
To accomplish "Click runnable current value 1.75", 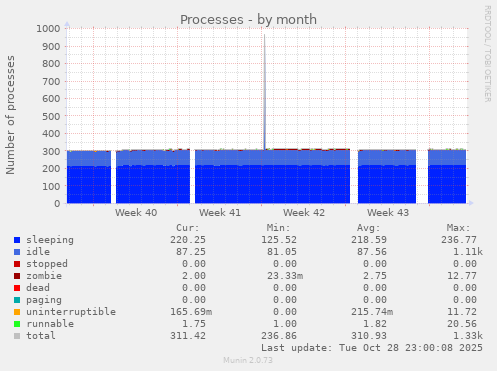I will [194, 324].
